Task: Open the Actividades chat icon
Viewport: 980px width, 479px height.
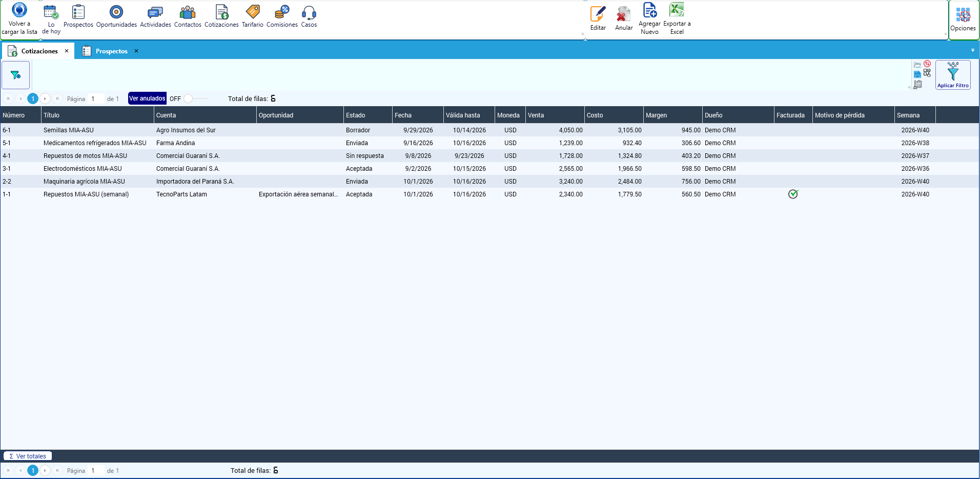Action: (155, 12)
